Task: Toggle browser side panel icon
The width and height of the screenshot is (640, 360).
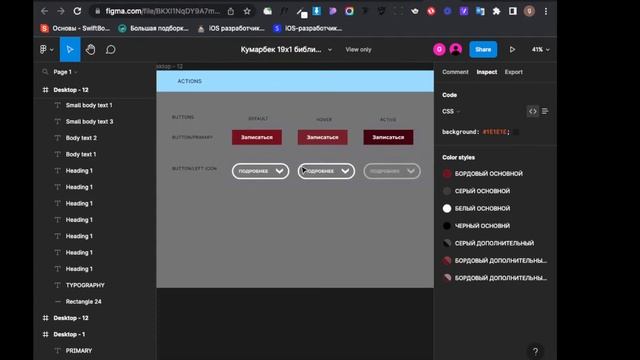Action: (x=513, y=11)
